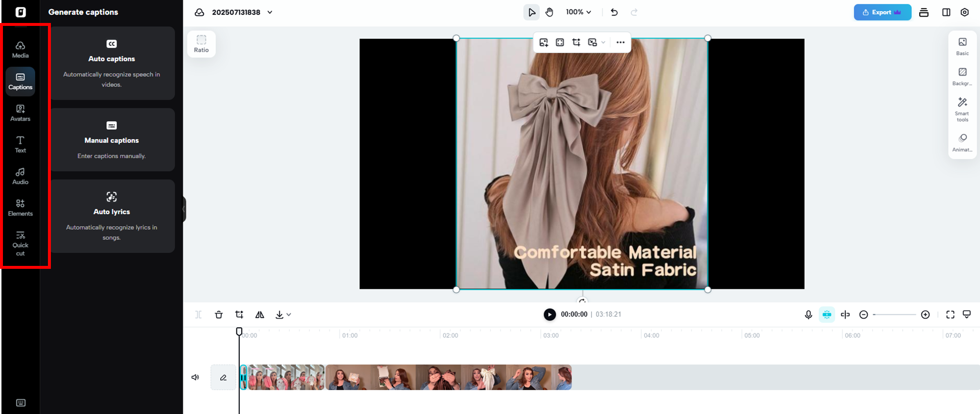Expand the chevron dropdown in floating toolbar
Screen dimensions: 980x414
603,43
